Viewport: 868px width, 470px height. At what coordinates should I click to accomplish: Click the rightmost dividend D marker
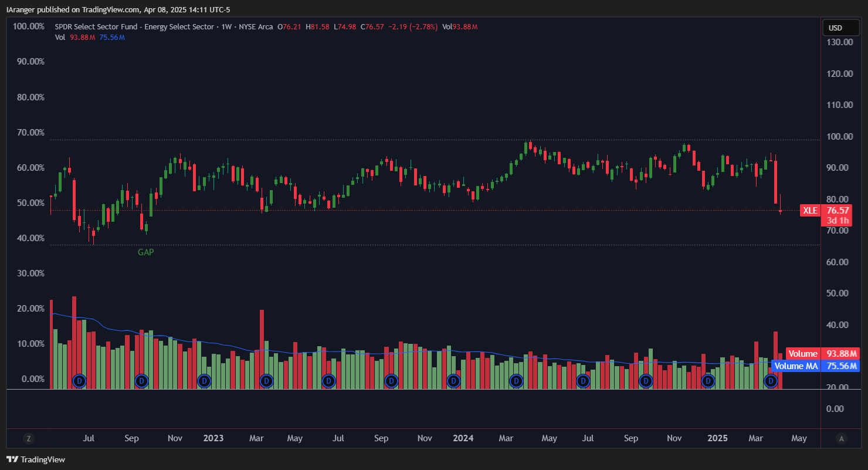[771, 381]
